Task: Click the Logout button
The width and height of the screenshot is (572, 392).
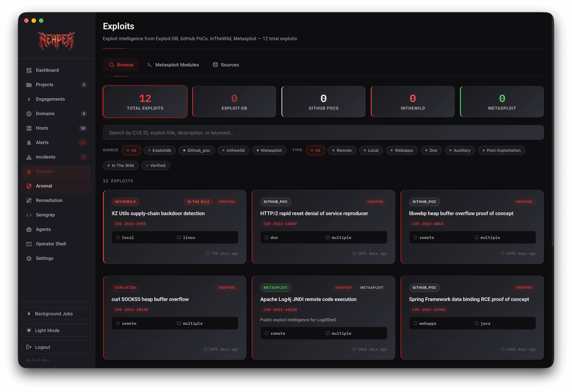Action: click(x=56, y=347)
